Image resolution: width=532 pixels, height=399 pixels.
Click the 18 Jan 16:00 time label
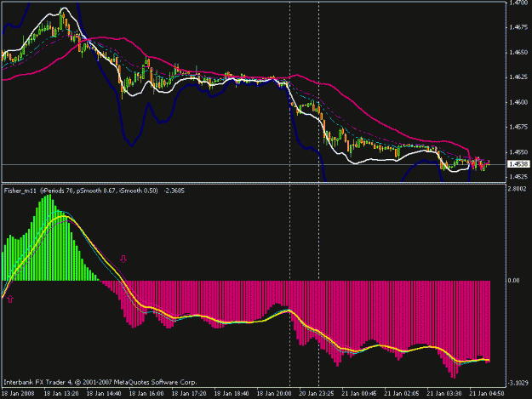[146, 394]
